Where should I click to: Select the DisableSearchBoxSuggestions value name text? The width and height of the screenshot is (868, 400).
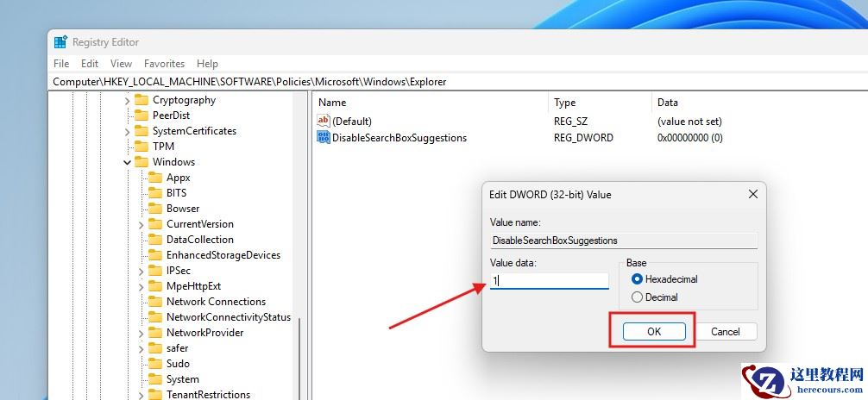tap(399, 138)
